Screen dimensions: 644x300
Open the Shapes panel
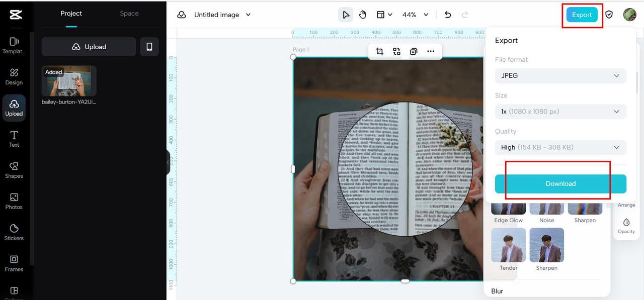click(x=14, y=170)
